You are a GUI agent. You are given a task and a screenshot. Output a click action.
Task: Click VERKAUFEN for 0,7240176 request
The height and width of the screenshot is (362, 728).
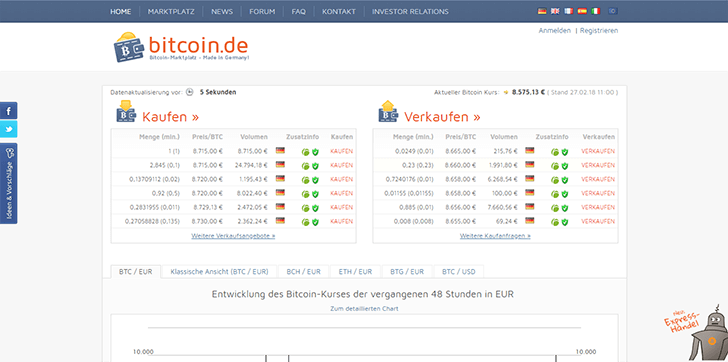coord(598,179)
